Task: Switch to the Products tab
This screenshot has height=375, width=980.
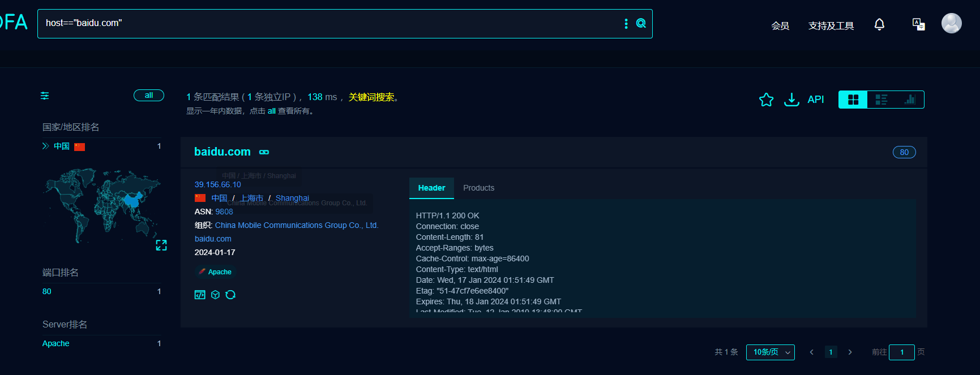Action: point(478,188)
